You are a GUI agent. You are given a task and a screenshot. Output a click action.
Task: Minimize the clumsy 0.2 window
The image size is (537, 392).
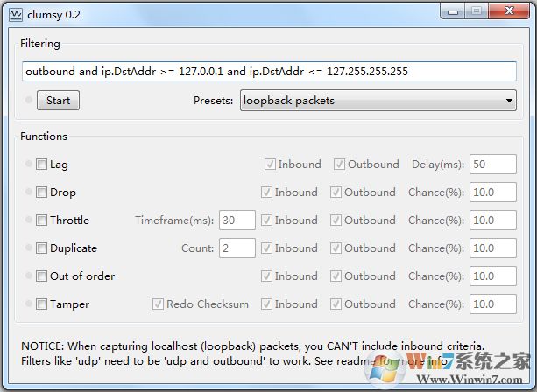453,11
